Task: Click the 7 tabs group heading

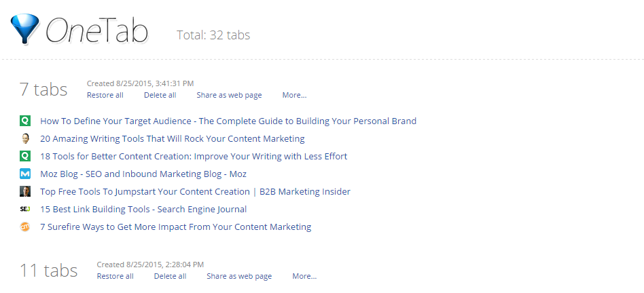Action: click(x=43, y=90)
